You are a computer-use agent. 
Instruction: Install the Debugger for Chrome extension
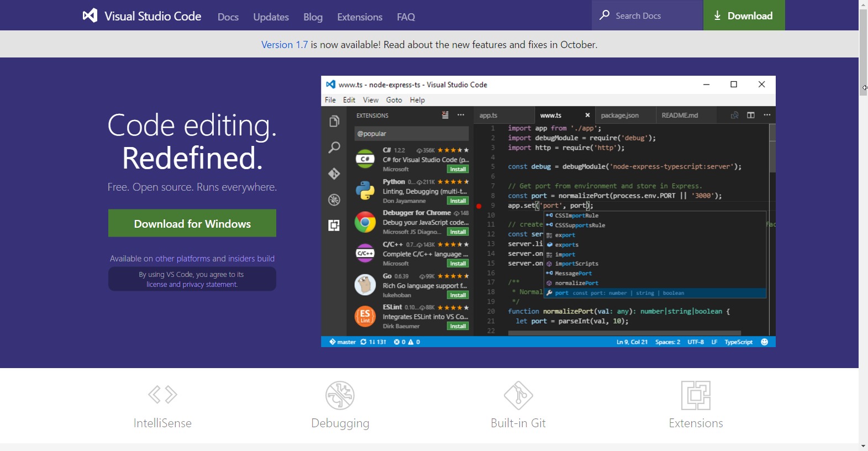click(458, 232)
